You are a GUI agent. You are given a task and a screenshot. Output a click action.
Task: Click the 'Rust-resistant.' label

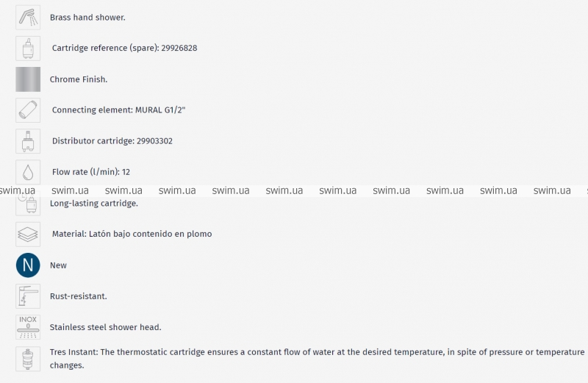[79, 296]
